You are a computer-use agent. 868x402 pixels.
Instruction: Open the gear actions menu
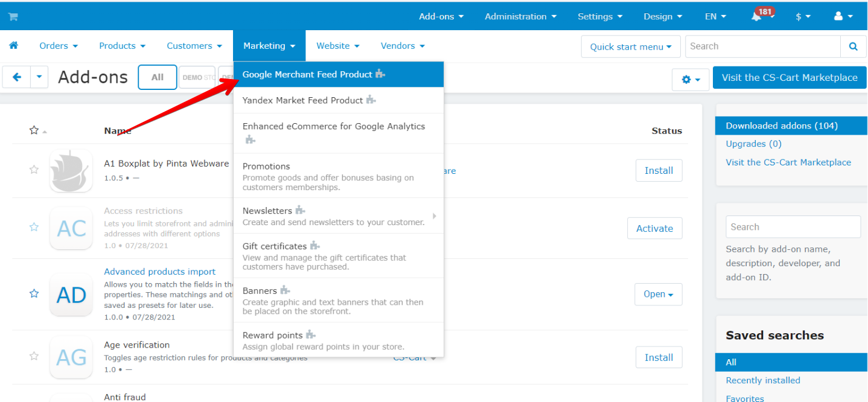[691, 80]
